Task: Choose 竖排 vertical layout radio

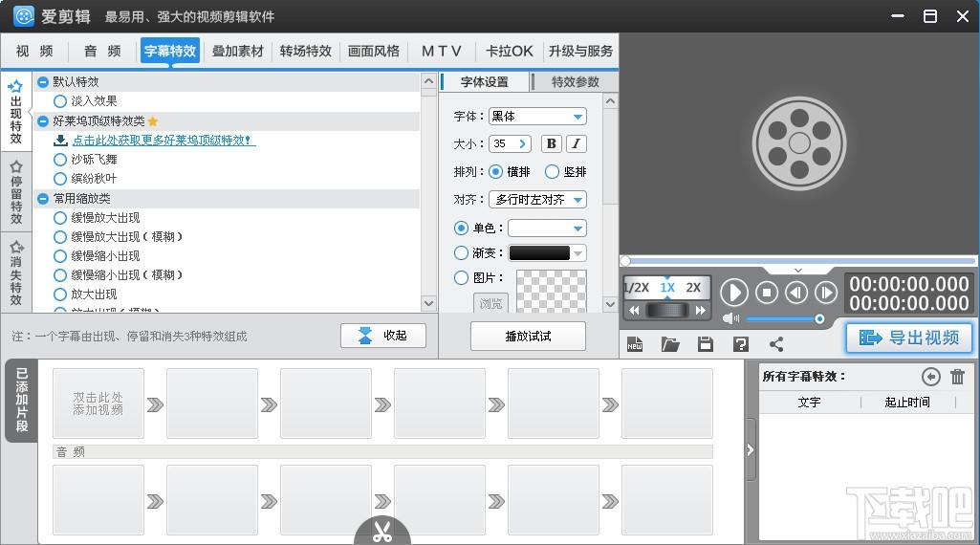Action: (x=552, y=171)
